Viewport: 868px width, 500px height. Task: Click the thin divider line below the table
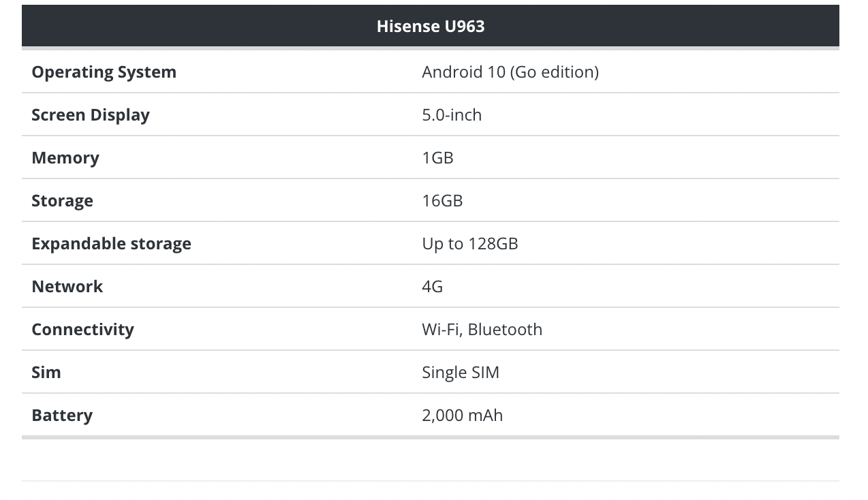click(x=430, y=481)
